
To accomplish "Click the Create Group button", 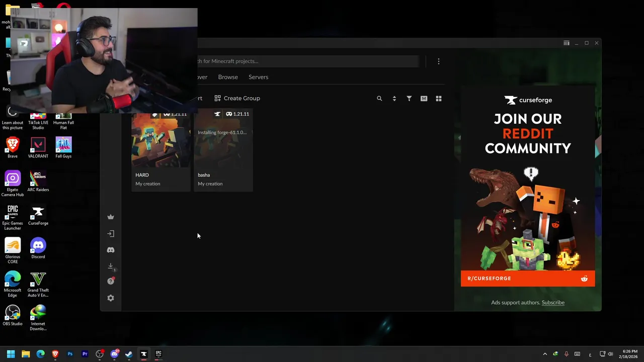I will coord(237,98).
